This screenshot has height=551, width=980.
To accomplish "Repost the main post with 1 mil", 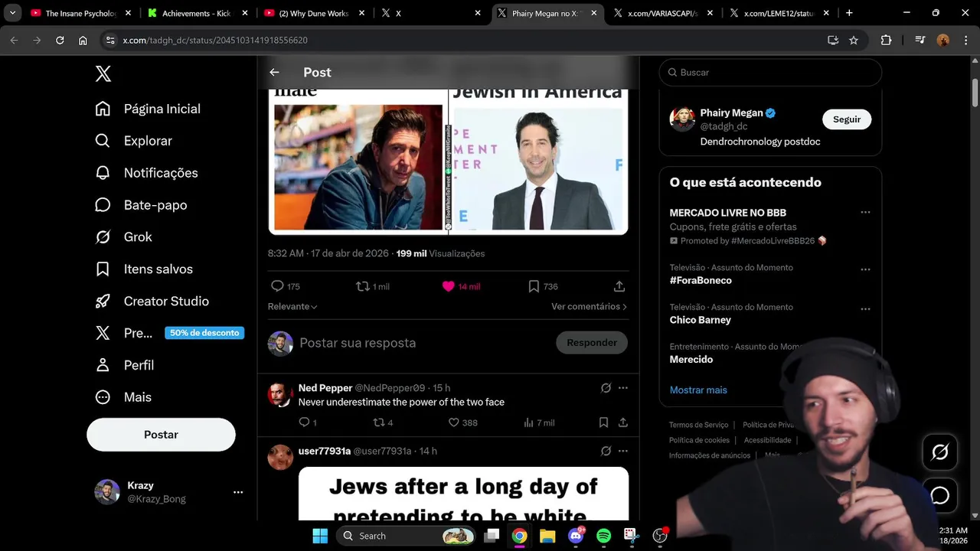I will click(373, 286).
